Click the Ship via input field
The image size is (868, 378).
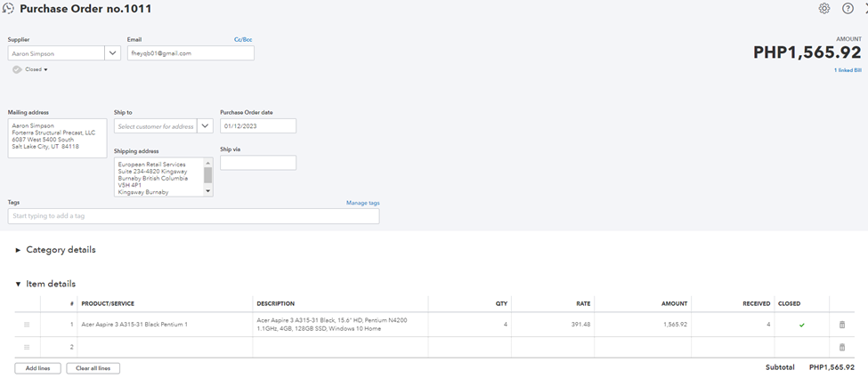click(257, 163)
